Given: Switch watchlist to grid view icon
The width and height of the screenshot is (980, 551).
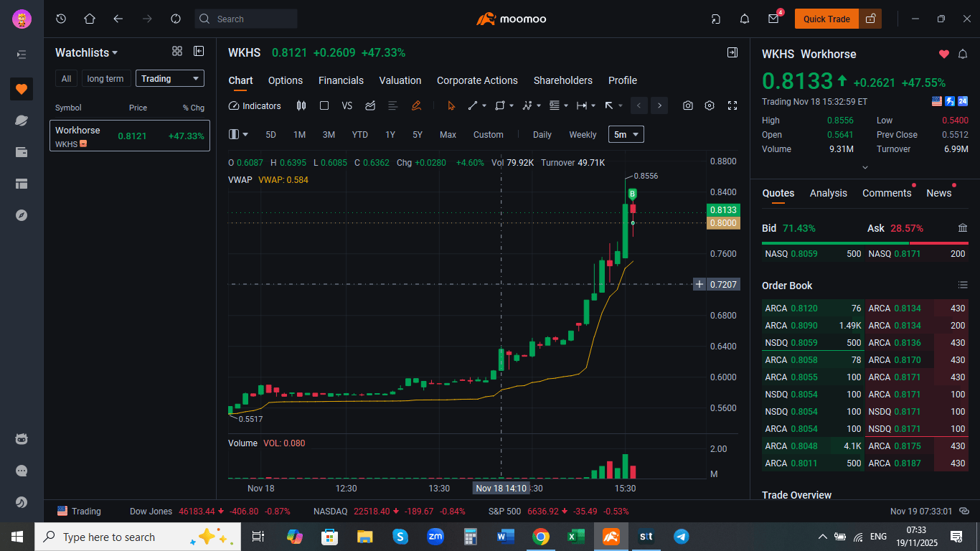Looking at the screenshot, I should pyautogui.click(x=177, y=51).
